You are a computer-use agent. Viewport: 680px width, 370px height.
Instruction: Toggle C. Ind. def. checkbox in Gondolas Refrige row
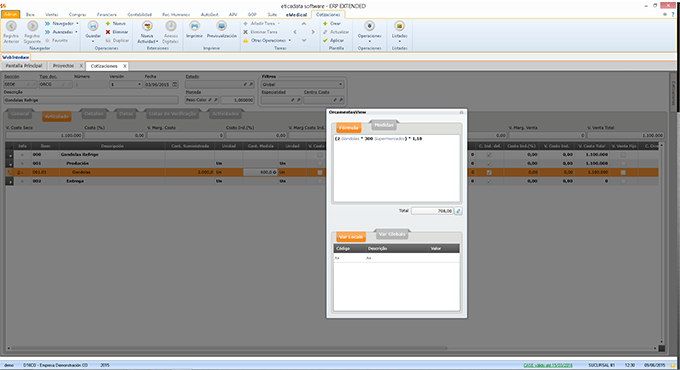pos(489,154)
